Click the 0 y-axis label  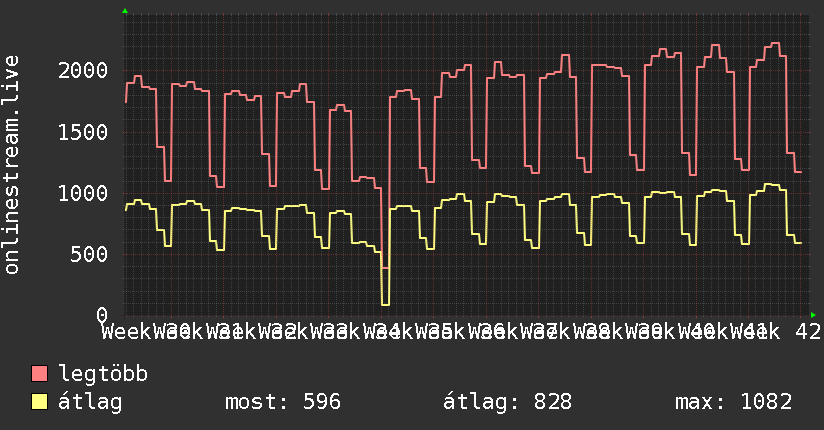pyautogui.click(x=102, y=315)
